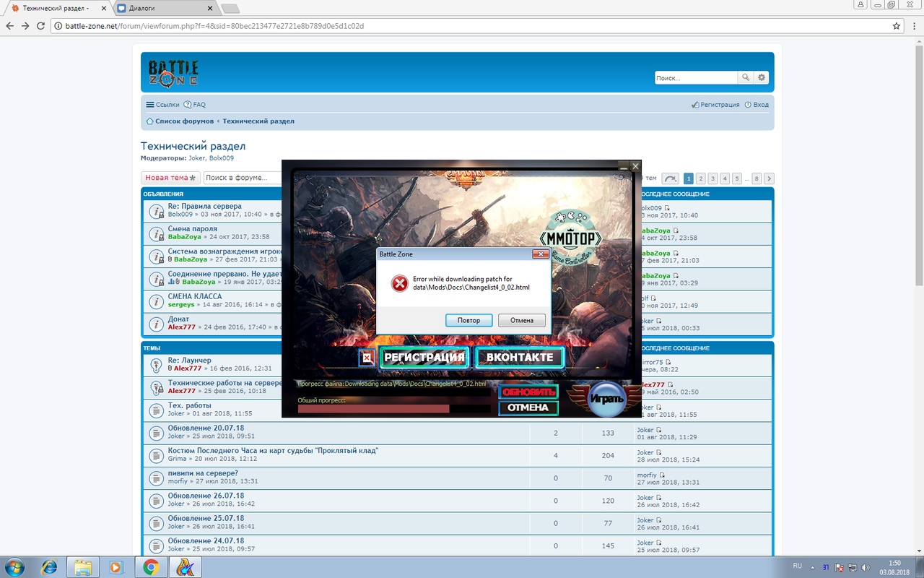This screenshot has width=924, height=578.
Task: Show hidden system tray icons
Action: coord(813,566)
